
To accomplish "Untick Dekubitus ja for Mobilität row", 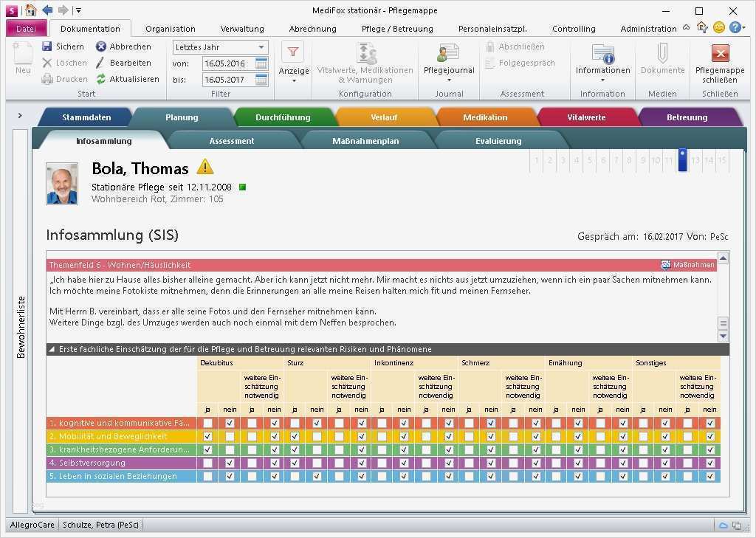I will pyautogui.click(x=207, y=436).
